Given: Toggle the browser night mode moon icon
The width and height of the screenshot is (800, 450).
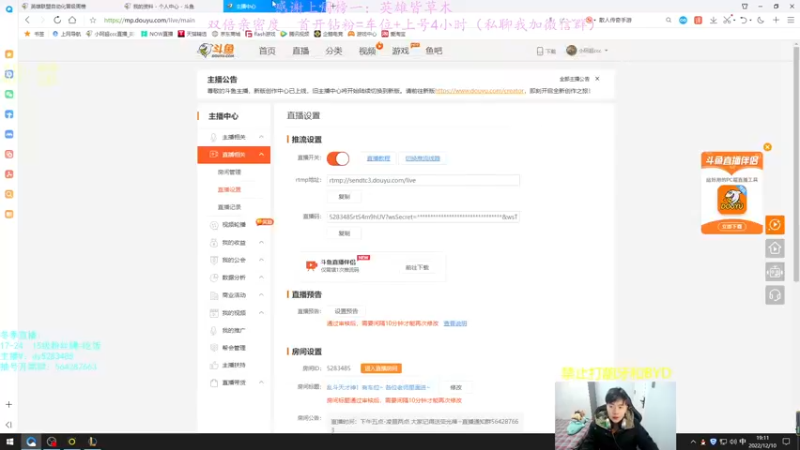Looking at the screenshot, I should (x=761, y=20).
